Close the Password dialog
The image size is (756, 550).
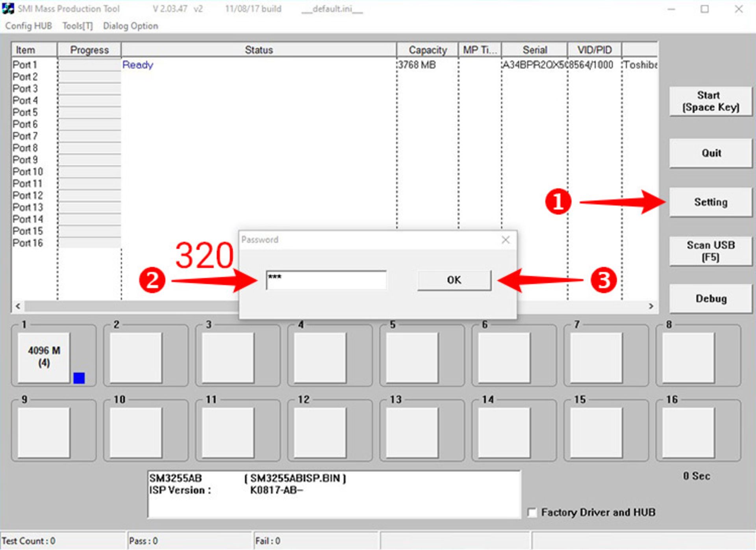pyautogui.click(x=506, y=240)
